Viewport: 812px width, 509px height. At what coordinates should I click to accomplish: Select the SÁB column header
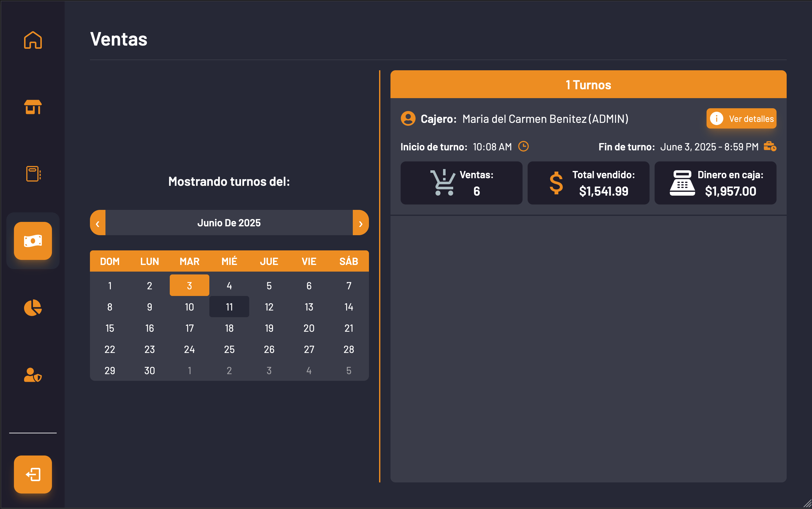[349, 261]
